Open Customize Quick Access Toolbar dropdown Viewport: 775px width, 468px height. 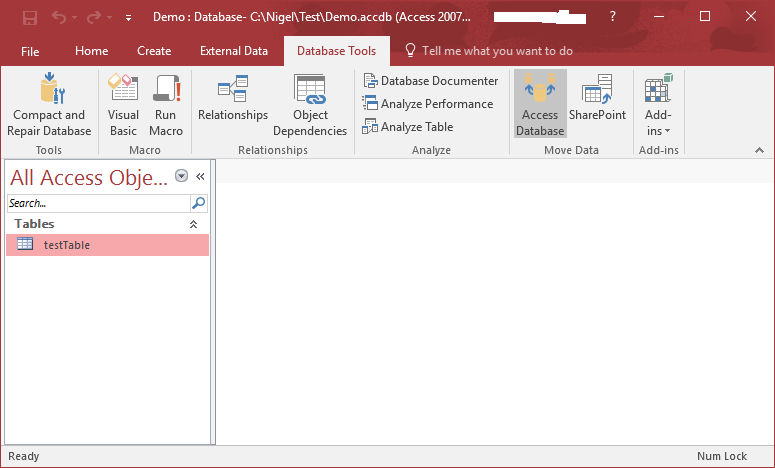pos(128,18)
